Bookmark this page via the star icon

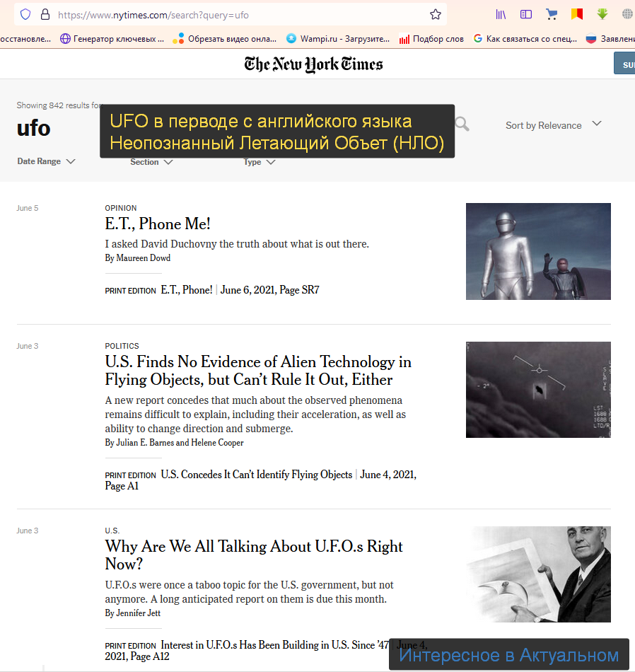[x=436, y=14]
